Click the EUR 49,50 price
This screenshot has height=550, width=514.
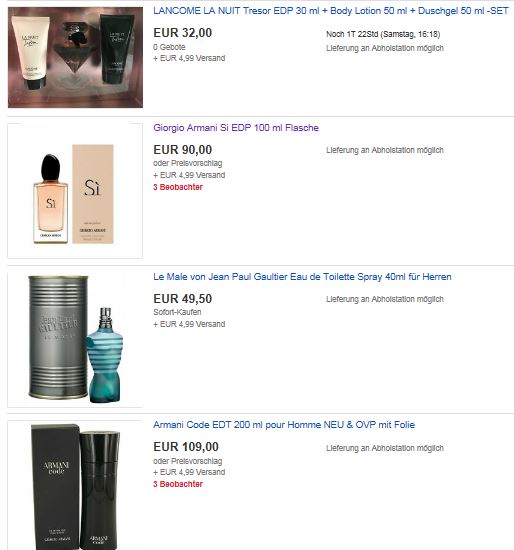click(x=182, y=299)
